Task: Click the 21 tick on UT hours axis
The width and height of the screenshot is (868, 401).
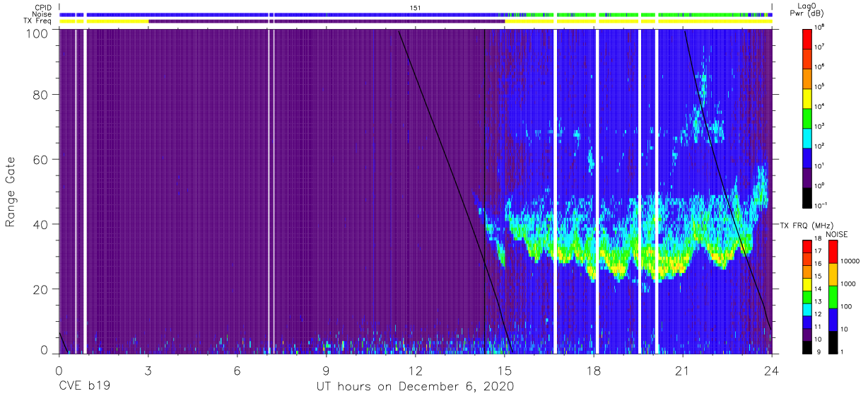Action: coord(683,370)
